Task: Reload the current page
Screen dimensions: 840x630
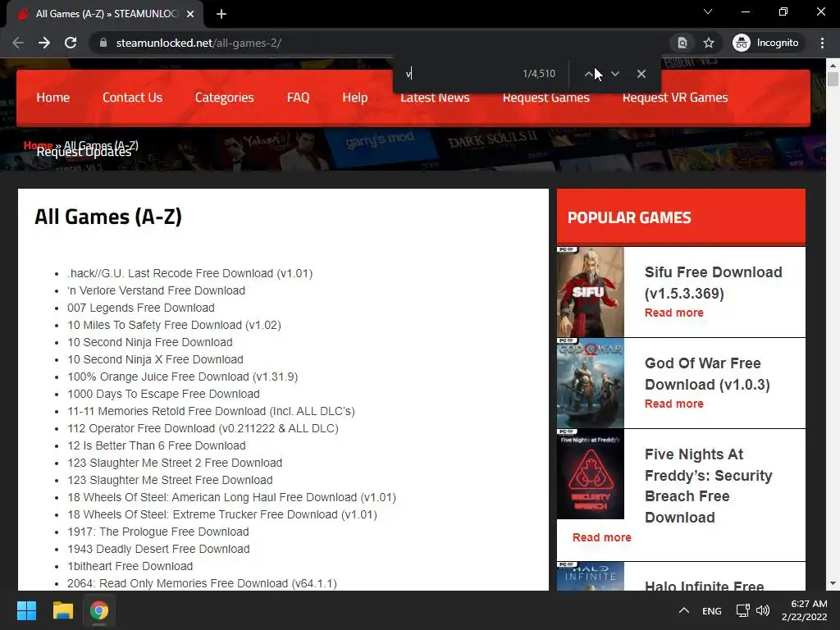Action: 71,43
